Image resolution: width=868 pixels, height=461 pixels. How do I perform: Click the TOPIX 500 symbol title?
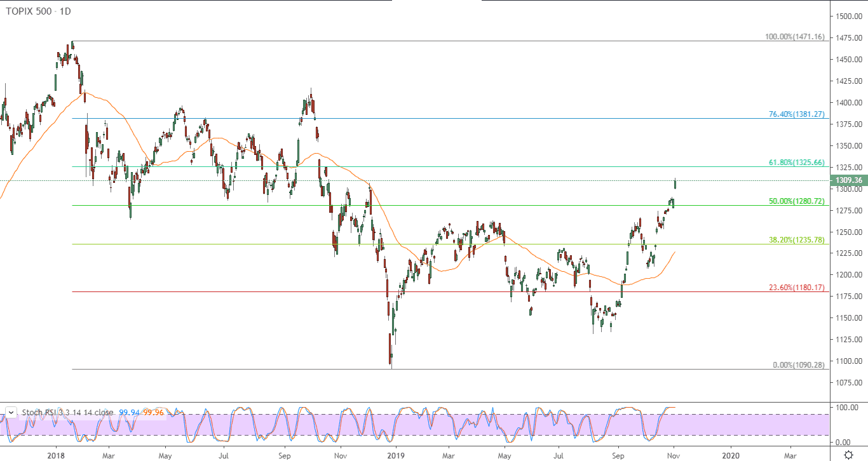pos(30,12)
